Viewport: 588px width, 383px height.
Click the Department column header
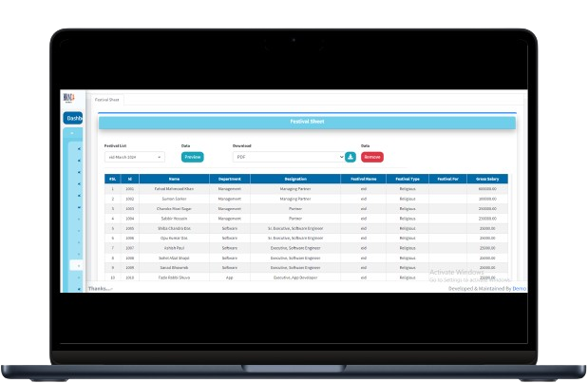230,179
